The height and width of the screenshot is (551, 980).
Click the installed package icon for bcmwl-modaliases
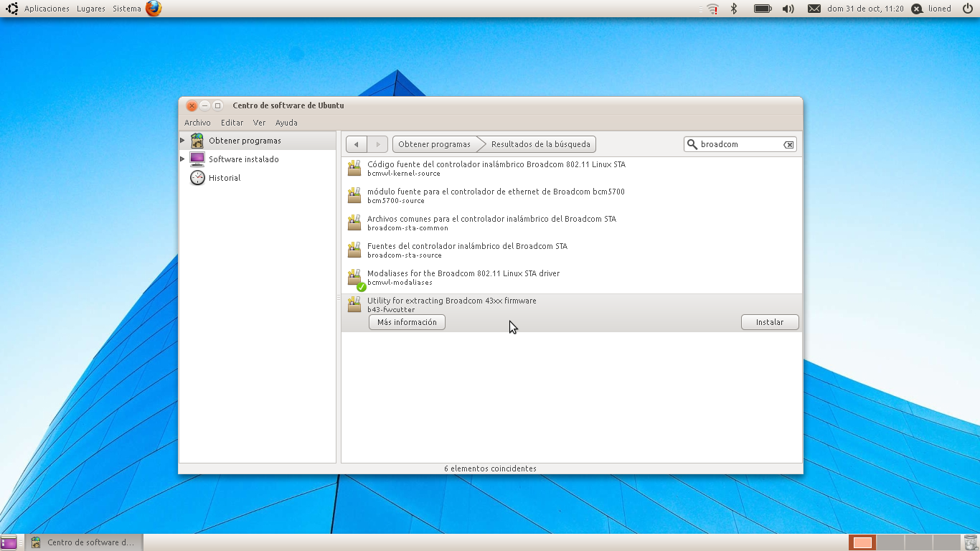356,279
